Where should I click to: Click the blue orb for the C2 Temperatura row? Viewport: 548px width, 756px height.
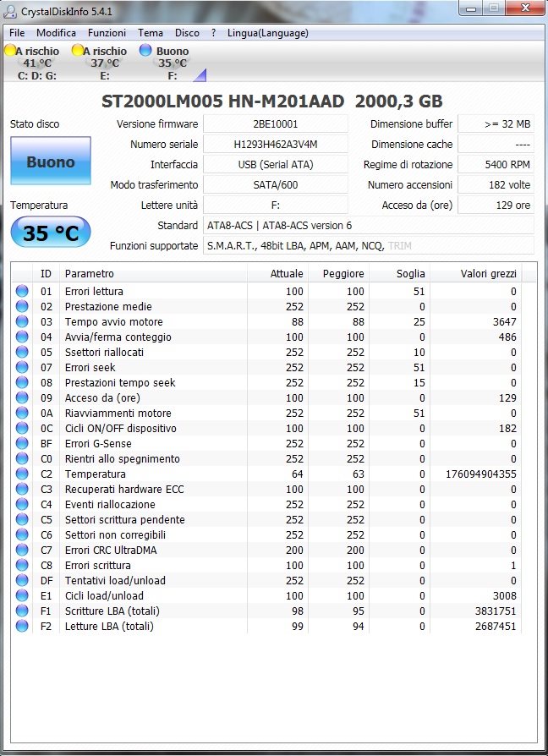coord(22,474)
